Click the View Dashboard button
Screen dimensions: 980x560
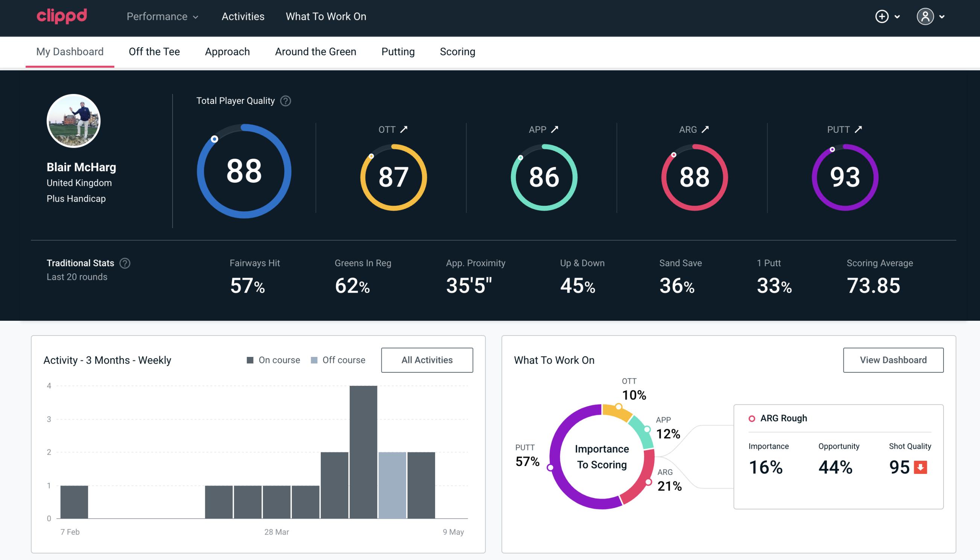[x=892, y=360]
